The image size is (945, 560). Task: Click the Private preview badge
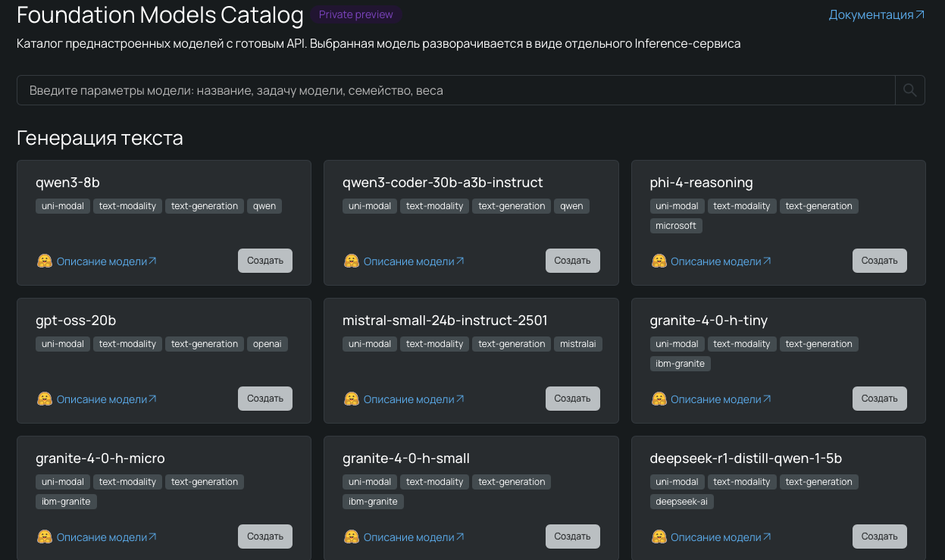(x=355, y=15)
